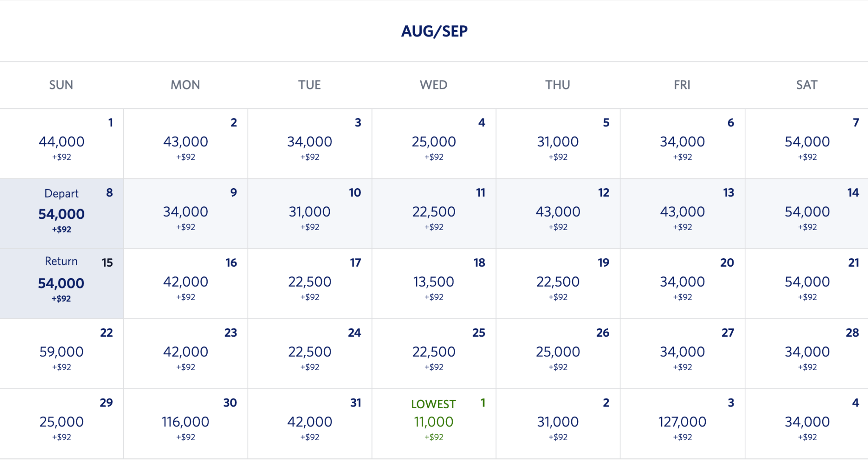Pick August 18 with 13,500 miles fare

click(x=434, y=282)
